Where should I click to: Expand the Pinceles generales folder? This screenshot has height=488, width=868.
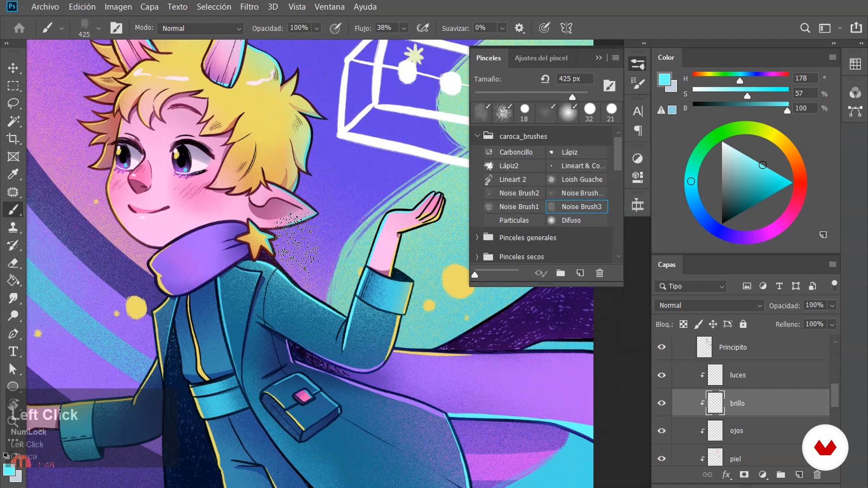[477, 237]
